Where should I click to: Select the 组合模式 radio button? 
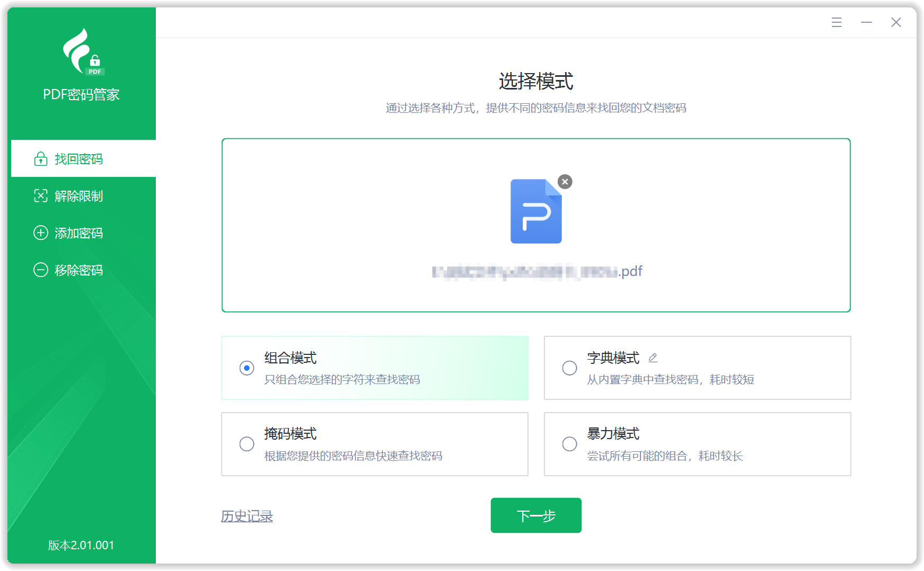(247, 368)
